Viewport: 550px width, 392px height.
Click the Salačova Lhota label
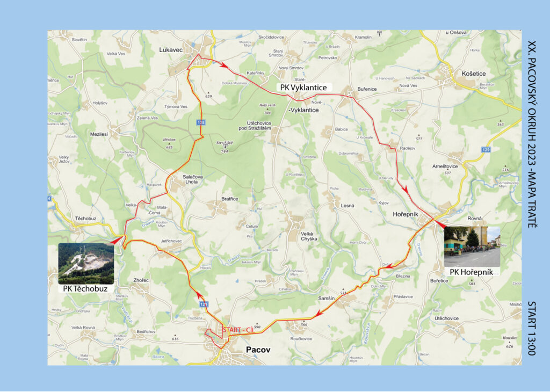coord(193,179)
